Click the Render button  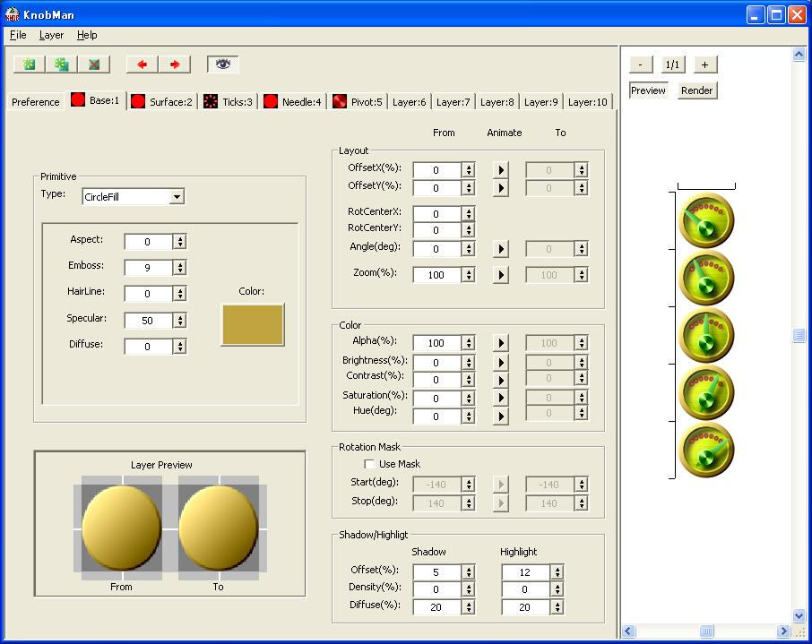coord(696,90)
